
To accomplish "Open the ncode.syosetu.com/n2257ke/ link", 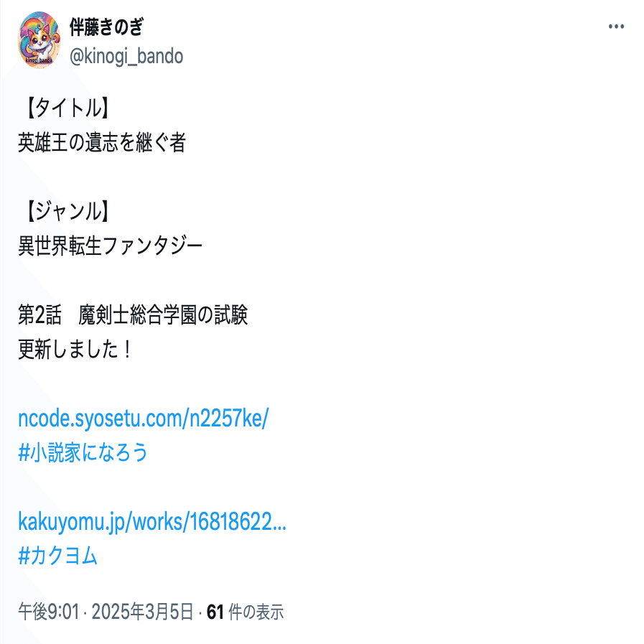I will (x=144, y=418).
